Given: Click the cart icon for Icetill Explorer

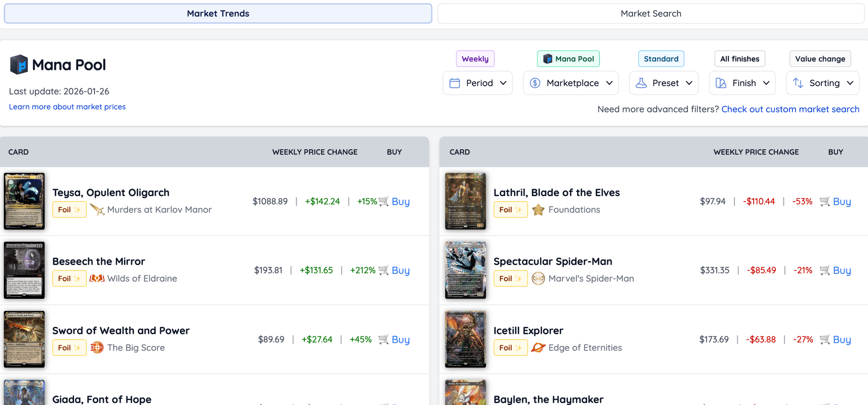Looking at the screenshot, I should pyautogui.click(x=825, y=339).
